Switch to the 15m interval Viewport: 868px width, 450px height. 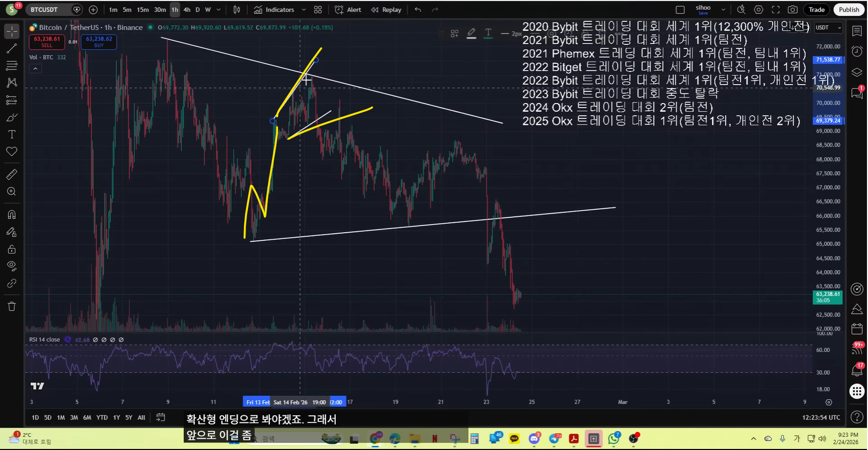tap(143, 10)
